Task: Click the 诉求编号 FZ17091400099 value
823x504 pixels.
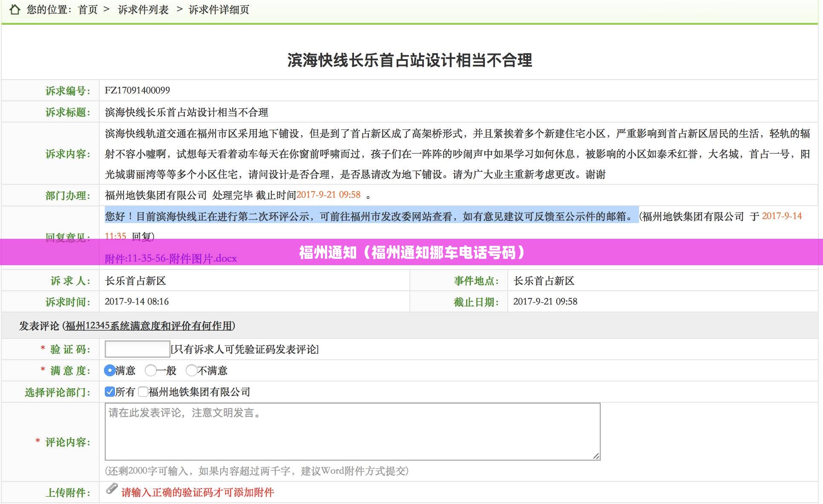Action: (137, 90)
